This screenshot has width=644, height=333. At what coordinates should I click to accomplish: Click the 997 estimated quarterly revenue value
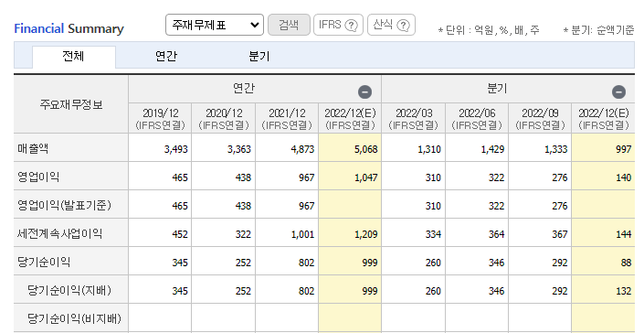click(x=624, y=149)
